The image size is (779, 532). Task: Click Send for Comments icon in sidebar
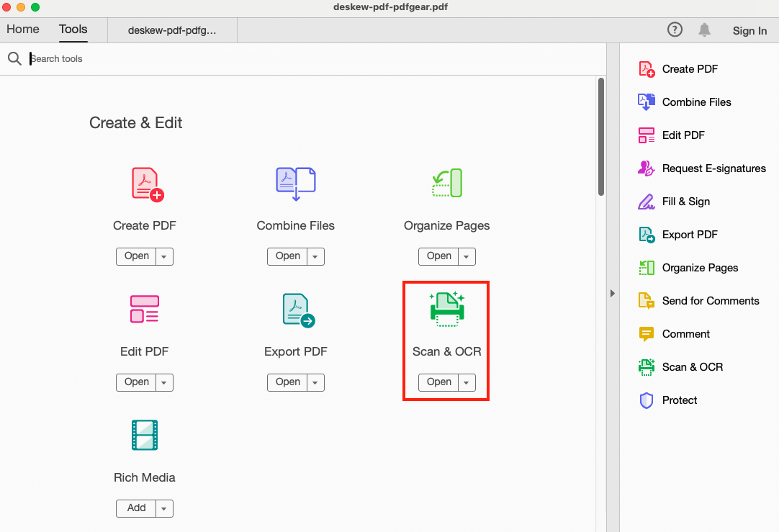(x=647, y=301)
